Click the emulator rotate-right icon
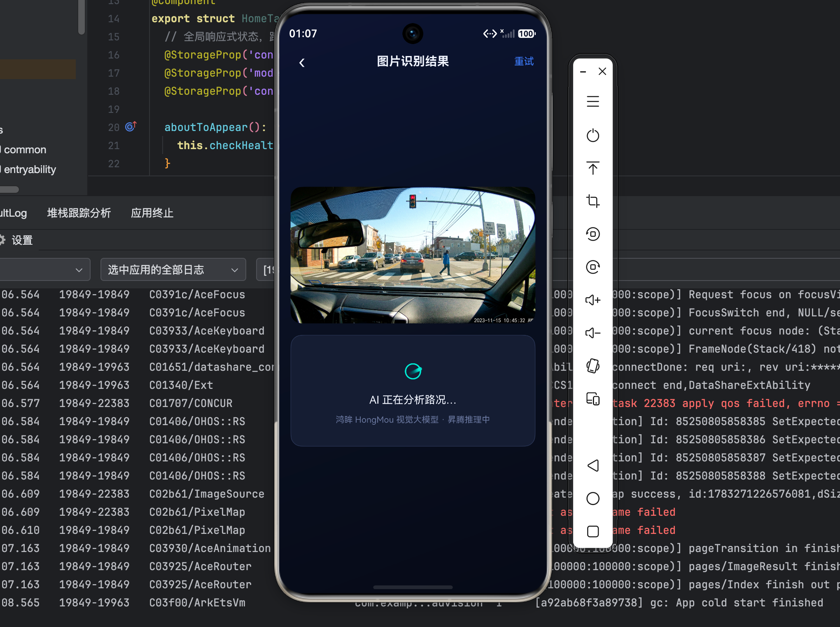 593,267
